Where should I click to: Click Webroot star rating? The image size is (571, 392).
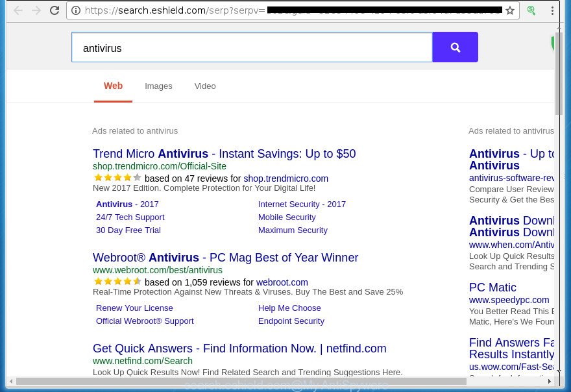pyautogui.click(x=117, y=282)
